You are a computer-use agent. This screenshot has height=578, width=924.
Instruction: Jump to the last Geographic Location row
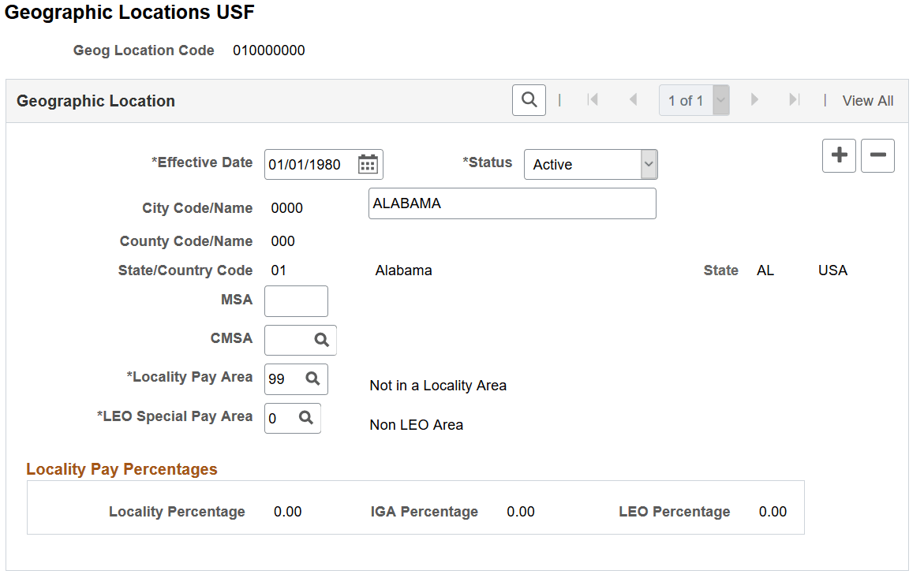point(795,99)
